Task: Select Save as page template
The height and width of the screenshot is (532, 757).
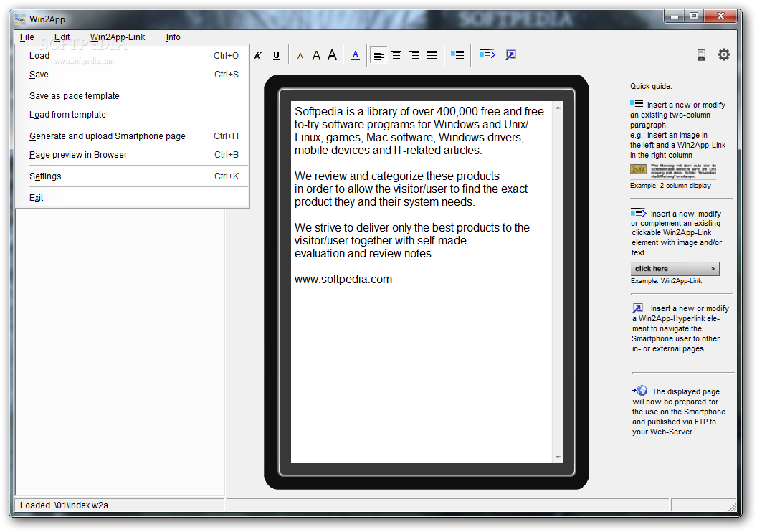Action: [x=133, y=96]
